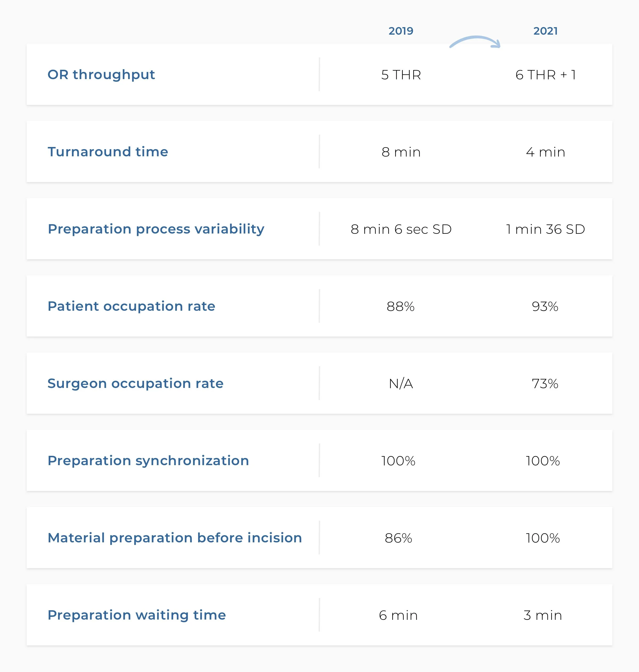Select Material preparation before incision label

(x=175, y=538)
